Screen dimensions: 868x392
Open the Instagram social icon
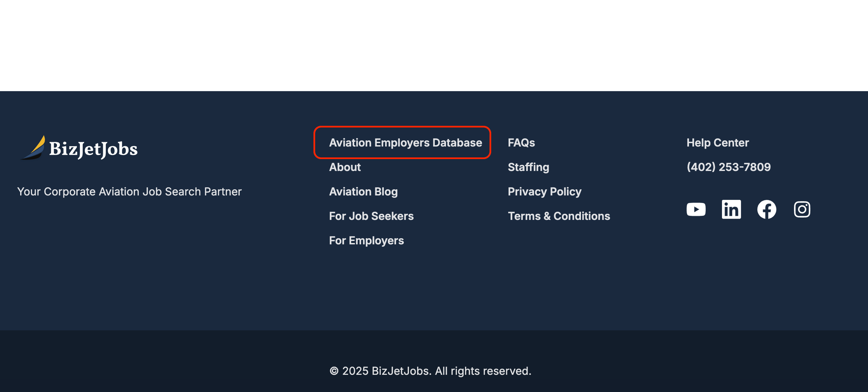point(802,209)
